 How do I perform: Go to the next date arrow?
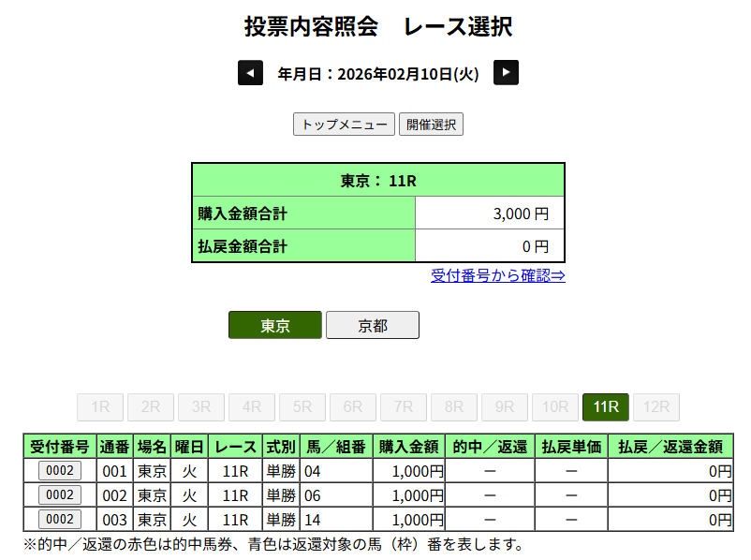click(506, 73)
